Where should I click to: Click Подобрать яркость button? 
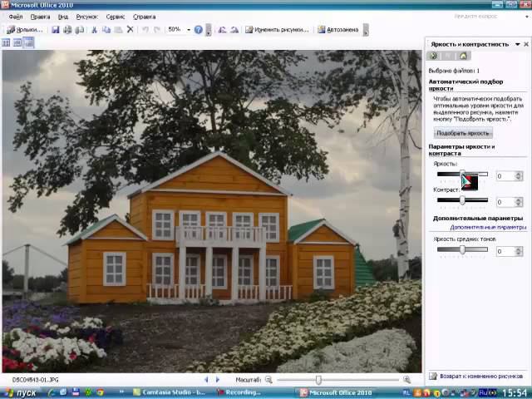[463, 133]
